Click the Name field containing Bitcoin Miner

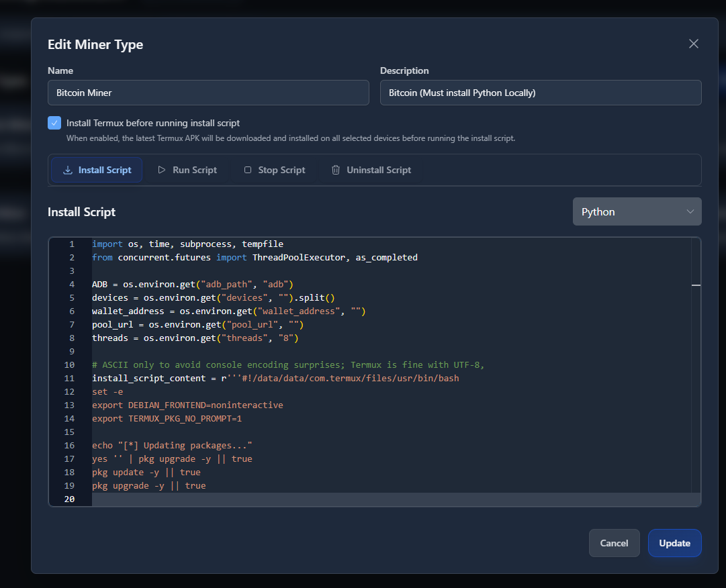208,93
